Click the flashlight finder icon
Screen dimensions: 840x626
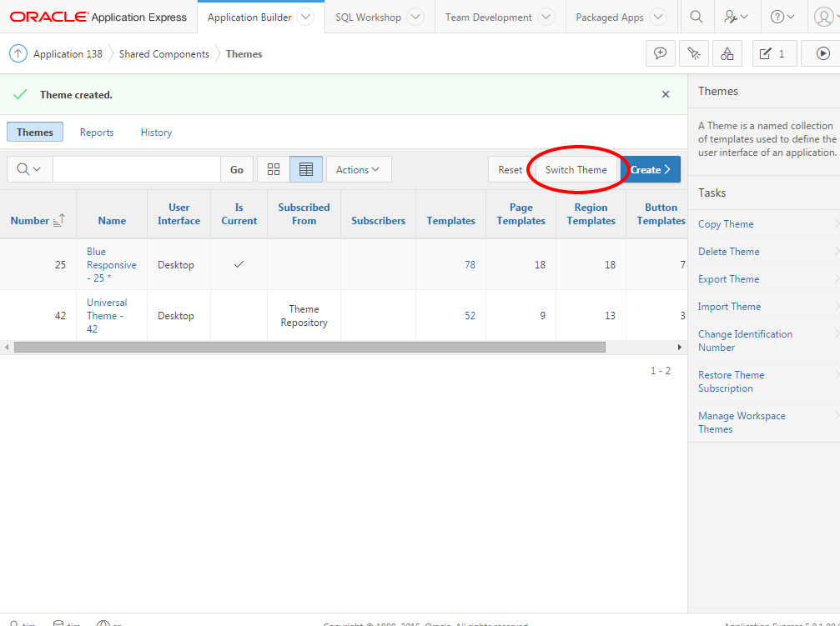[694, 53]
